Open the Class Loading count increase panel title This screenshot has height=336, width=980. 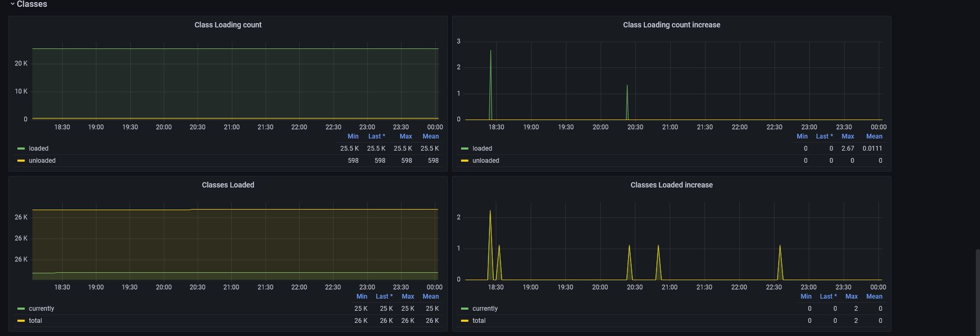tap(671, 25)
